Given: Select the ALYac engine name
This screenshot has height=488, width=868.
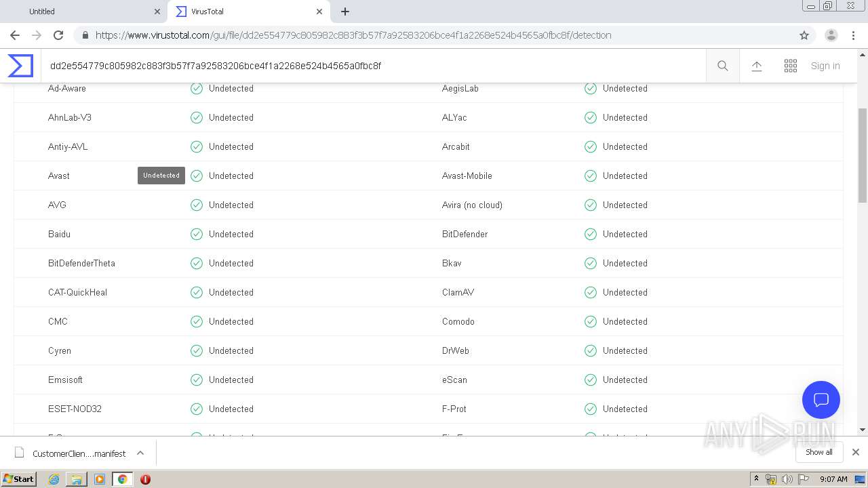Looking at the screenshot, I should pyautogui.click(x=454, y=117).
